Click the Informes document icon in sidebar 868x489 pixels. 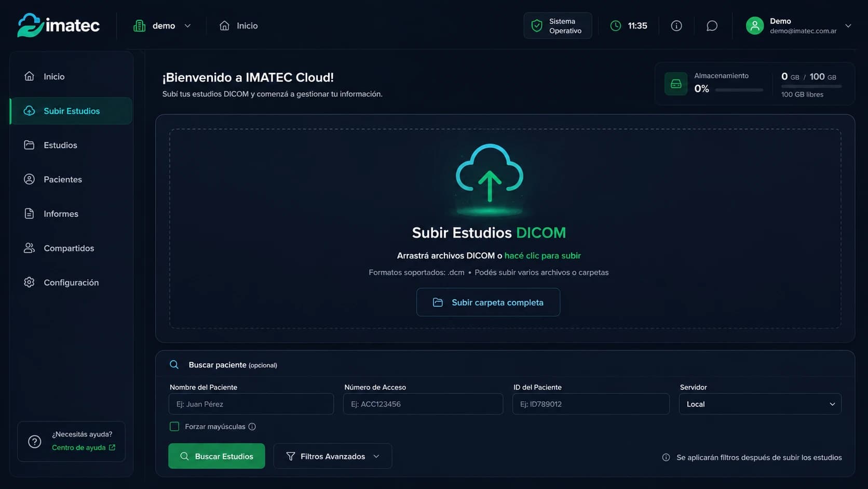pos(29,214)
